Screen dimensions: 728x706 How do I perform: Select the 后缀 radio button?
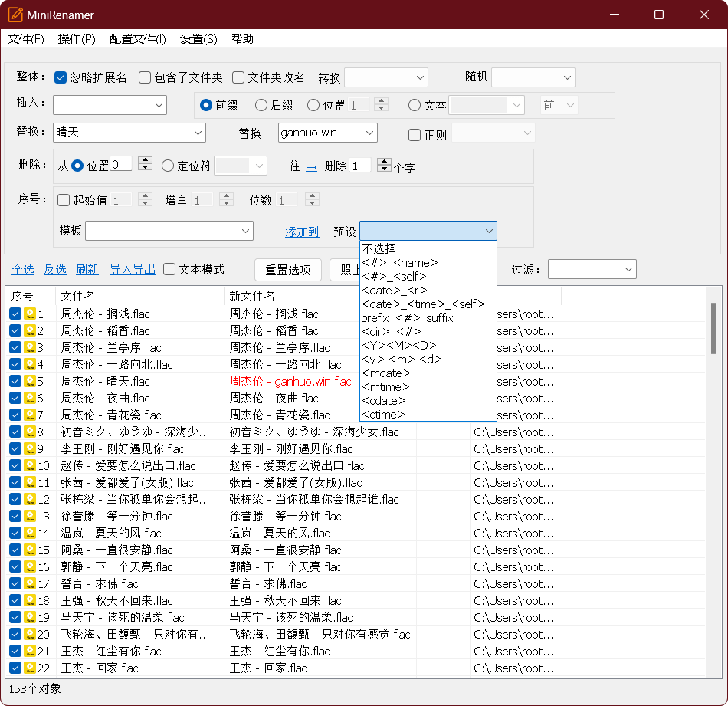261,106
